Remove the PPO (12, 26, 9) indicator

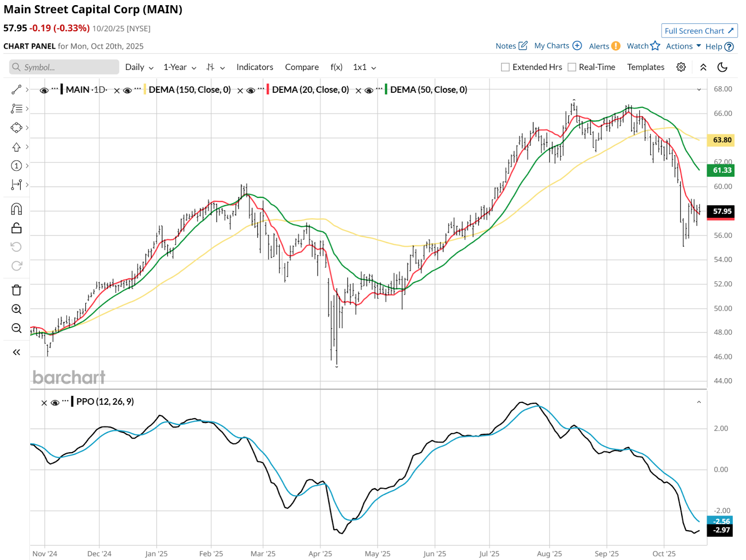(44, 403)
